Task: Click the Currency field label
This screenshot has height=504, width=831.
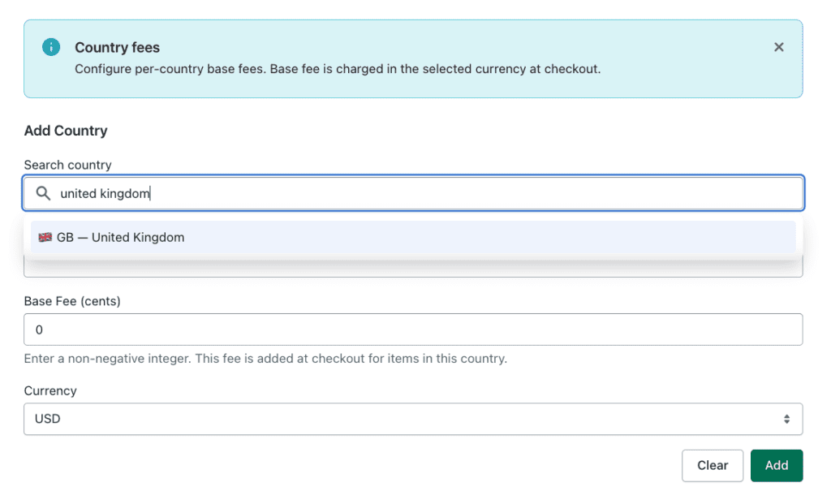Action: coord(50,391)
